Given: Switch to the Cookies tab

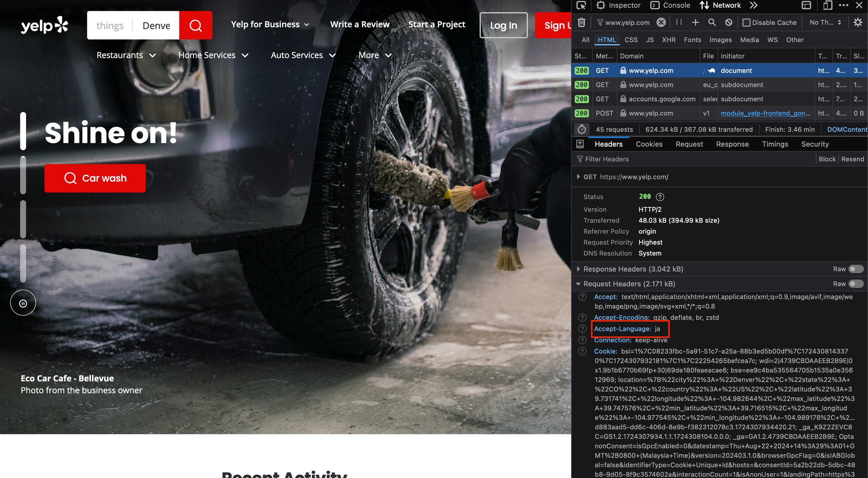Looking at the screenshot, I should [649, 144].
